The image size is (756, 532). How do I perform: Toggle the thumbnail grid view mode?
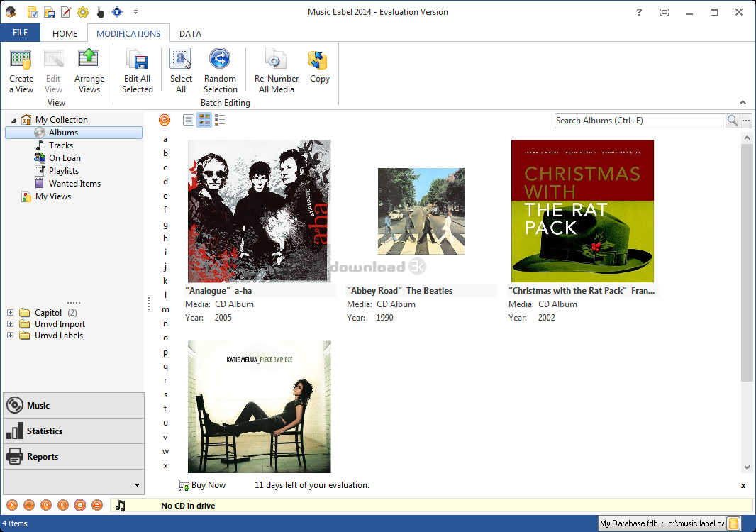(204, 121)
